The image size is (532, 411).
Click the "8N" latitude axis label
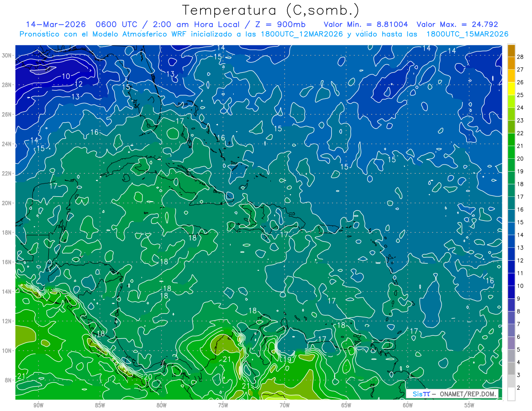tap(9, 380)
